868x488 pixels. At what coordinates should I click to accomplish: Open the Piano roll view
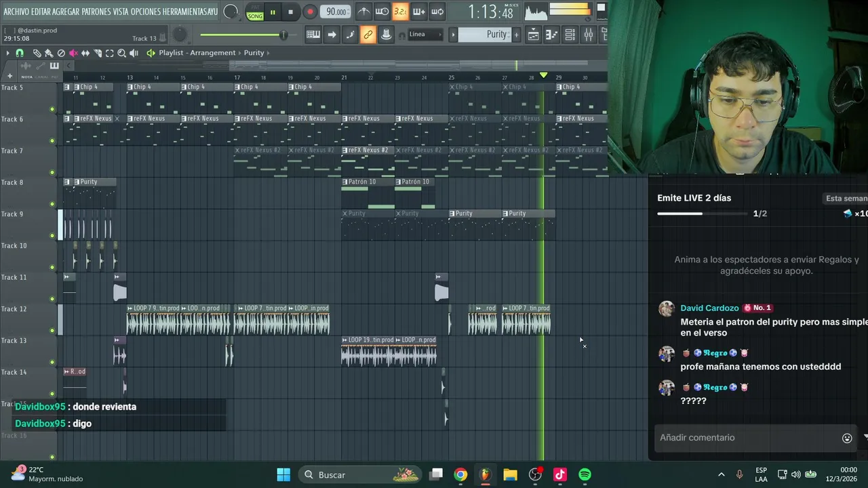[x=551, y=35]
